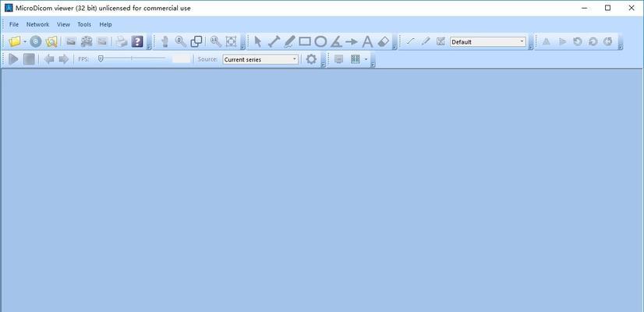The height and width of the screenshot is (312, 644).
Task: Select the arrow pointer tool
Action: (258, 41)
